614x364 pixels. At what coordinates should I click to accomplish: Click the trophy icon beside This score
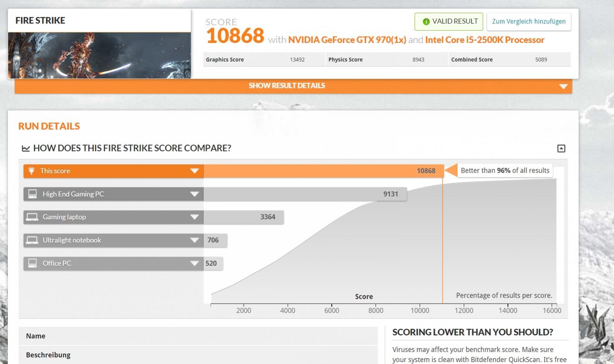(32, 171)
